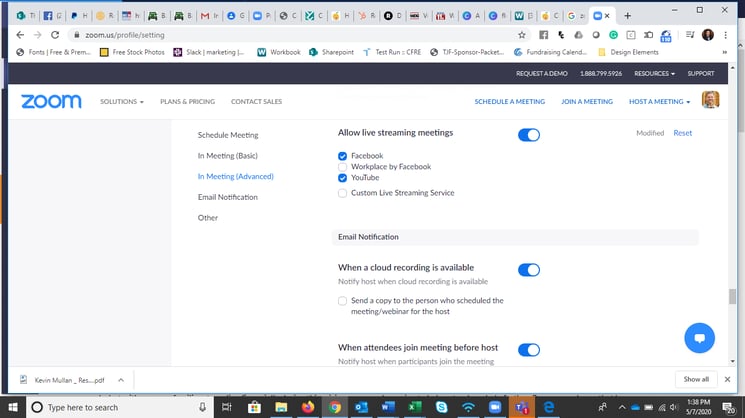
Task: Expand the Solutions dropdown menu
Action: 122,101
